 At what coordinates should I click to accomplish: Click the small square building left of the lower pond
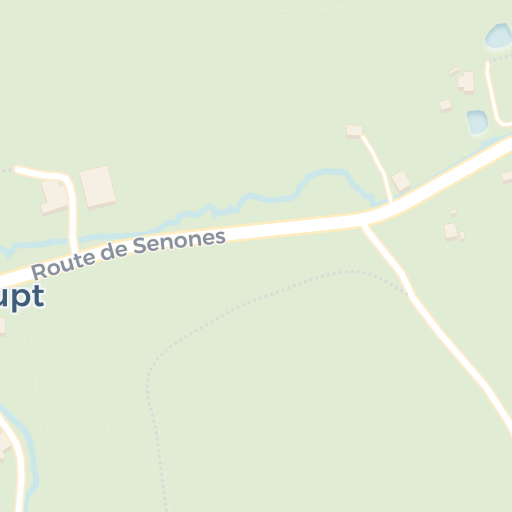tap(445, 106)
